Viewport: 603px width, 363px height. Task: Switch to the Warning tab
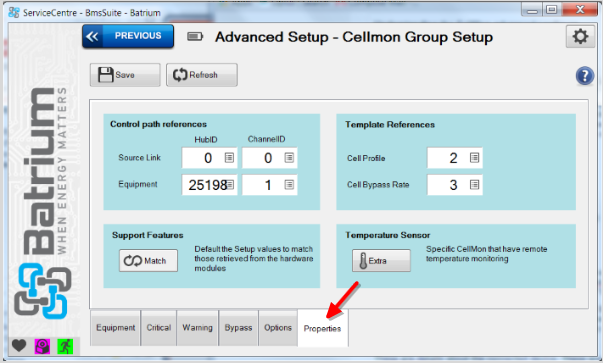click(x=198, y=328)
